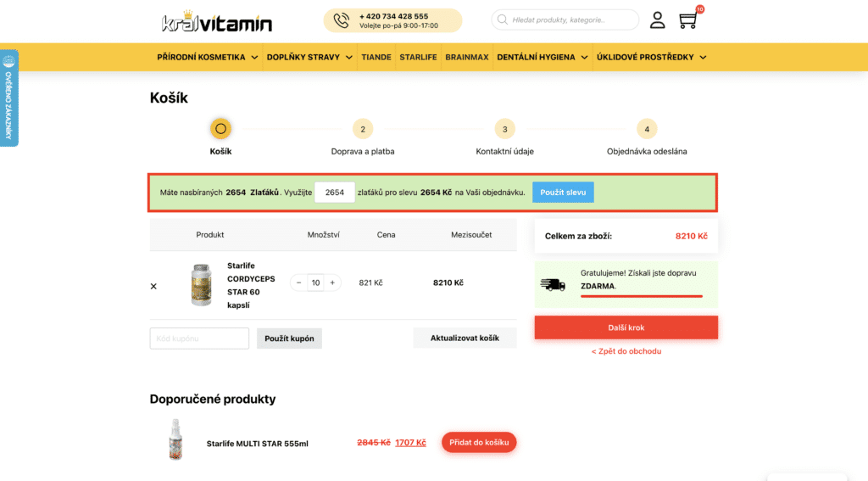Add Multi Star with Přidat do košíku
The width and height of the screenshot is (868, 481).
(x=479, y=442)
